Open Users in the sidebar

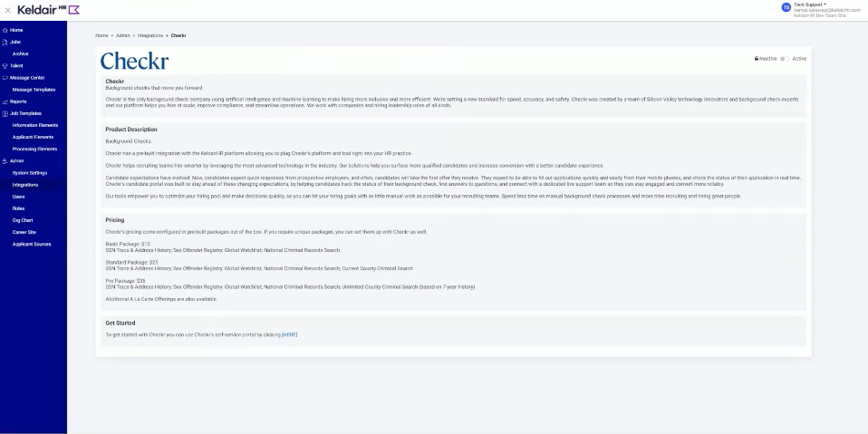(19, 197)
